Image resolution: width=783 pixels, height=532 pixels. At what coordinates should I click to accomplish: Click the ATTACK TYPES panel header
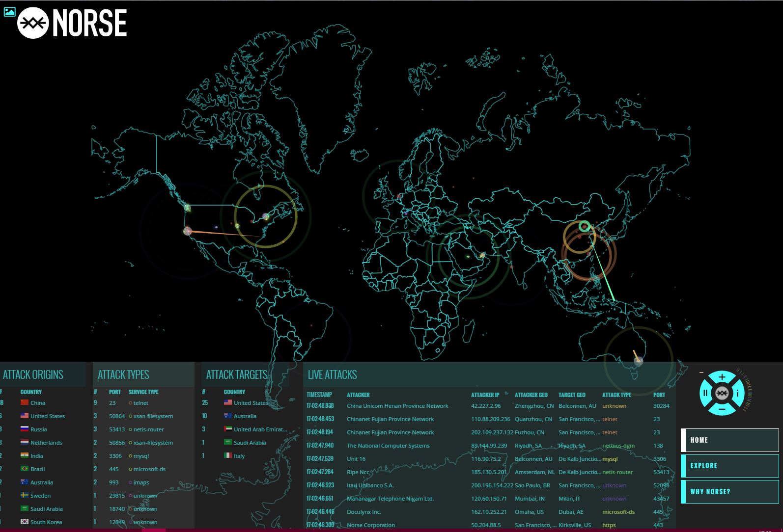pyautogui.click(x=123, y=375)
